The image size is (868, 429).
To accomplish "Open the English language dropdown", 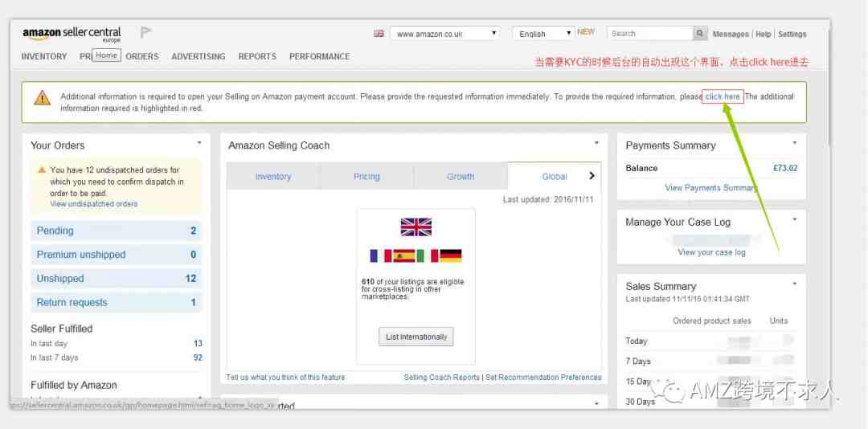I will pos(543,34).
